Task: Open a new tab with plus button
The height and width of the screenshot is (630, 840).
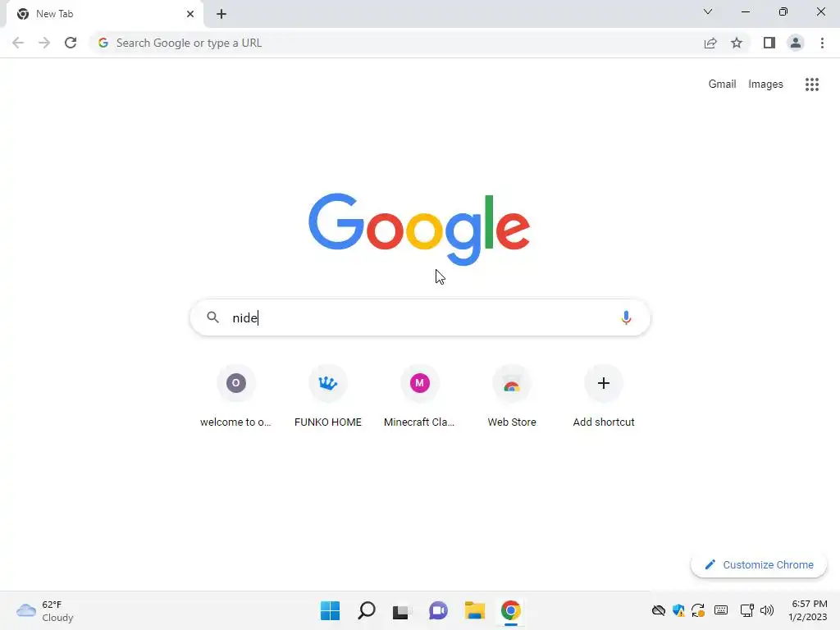Action: (221, 14)
